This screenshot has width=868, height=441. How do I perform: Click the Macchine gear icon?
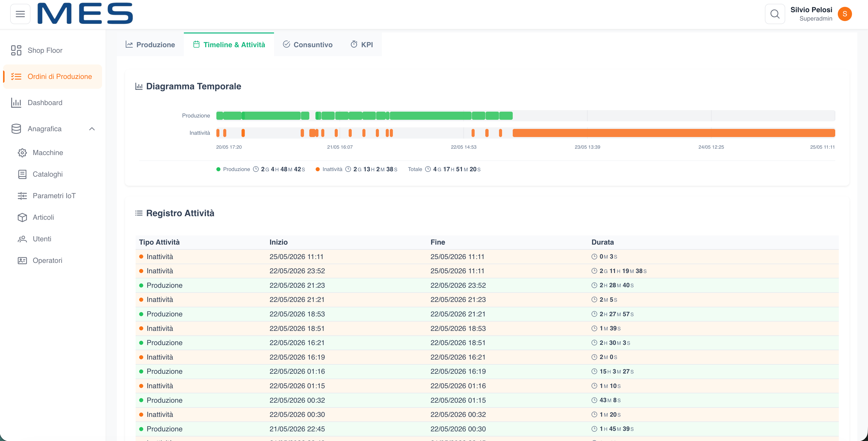tap(22, 153)
